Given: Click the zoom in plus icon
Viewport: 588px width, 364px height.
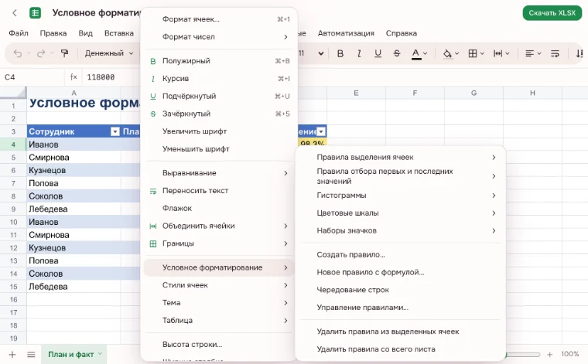Looking at the screenshot, I should tap(550, 354).
